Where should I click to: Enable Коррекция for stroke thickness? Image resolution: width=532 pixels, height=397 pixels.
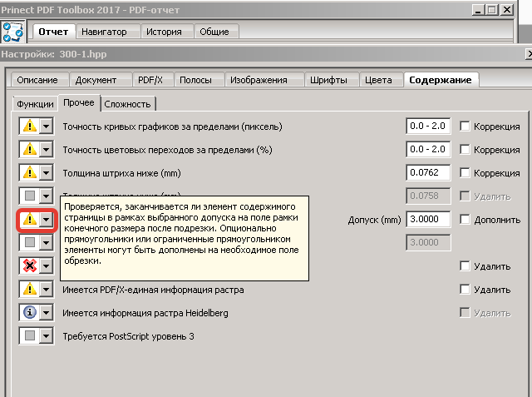(x=465, y=173)
